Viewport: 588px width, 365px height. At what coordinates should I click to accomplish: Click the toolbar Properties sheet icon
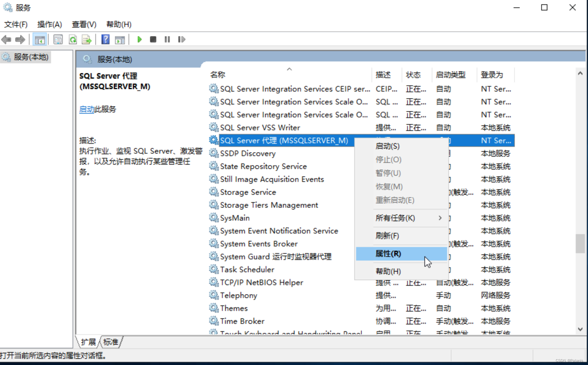click(58, 39)
